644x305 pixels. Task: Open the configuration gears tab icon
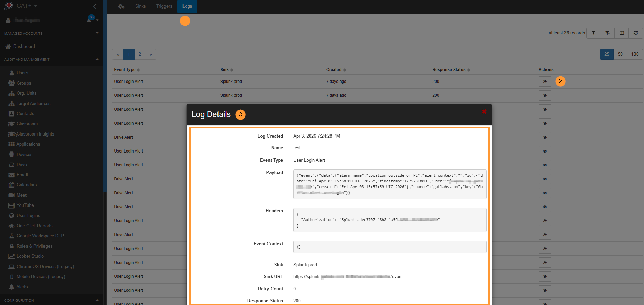point(121,6)
